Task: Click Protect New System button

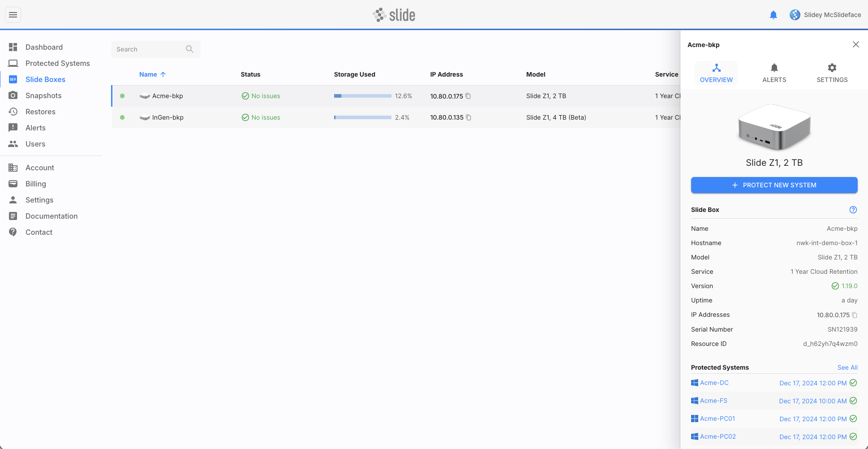Action: click(x=774, y=185)
